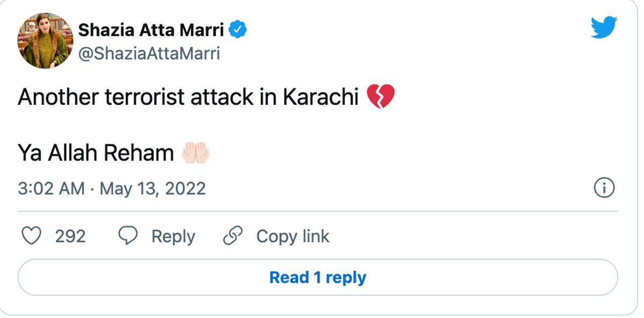The height and width of the screenshot is (318, 644).
Task: Visit the @ShaziaAttaMarri handle link
Action: [149, 54]
